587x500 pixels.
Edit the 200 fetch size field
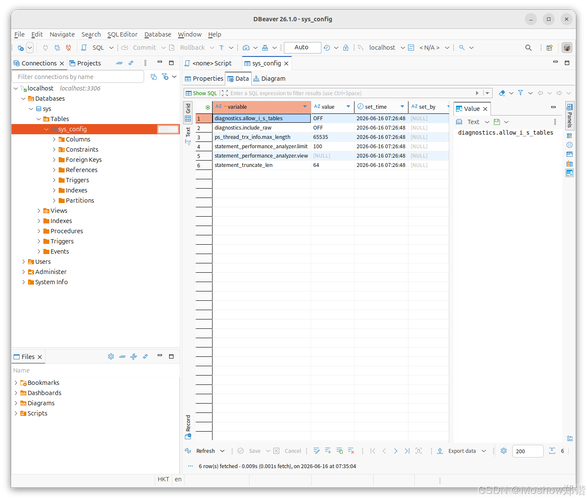coord(527,451)
